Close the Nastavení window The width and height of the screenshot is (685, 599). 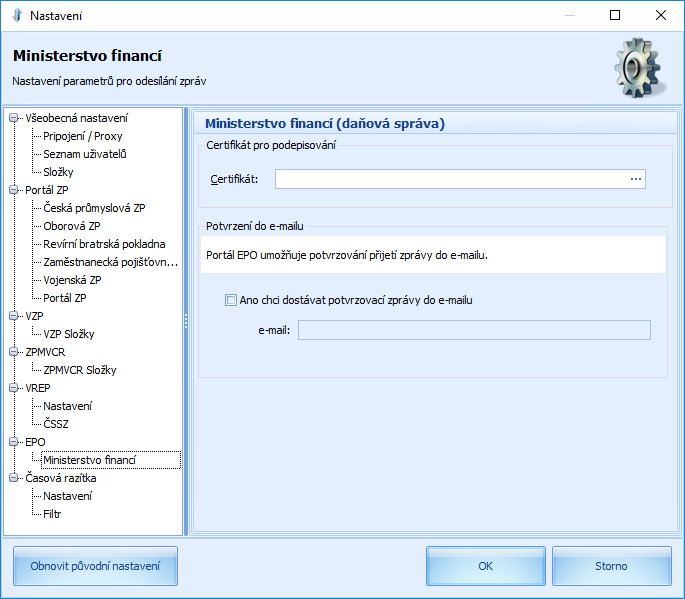pyautogui.click(x=661, y=15)
